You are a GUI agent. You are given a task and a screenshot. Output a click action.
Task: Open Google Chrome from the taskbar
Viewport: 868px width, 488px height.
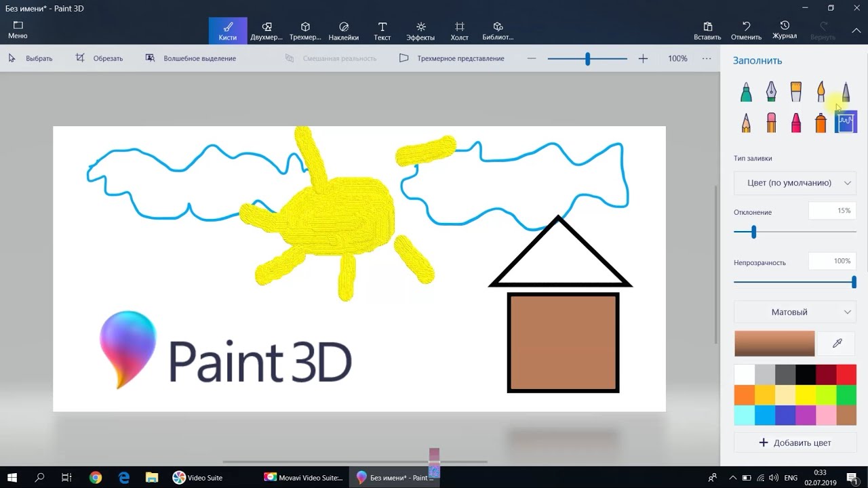(96, 478)
